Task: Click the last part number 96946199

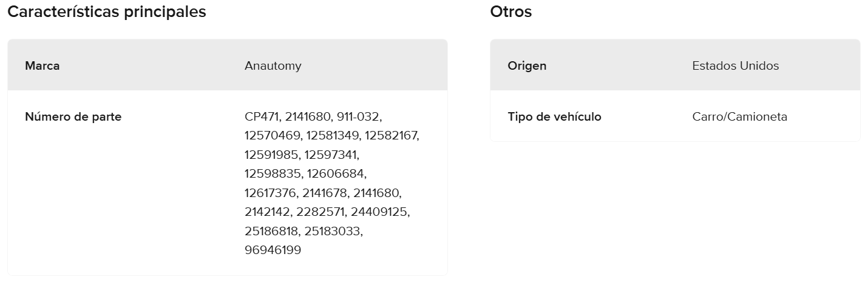Action: (x=273, y=250)
